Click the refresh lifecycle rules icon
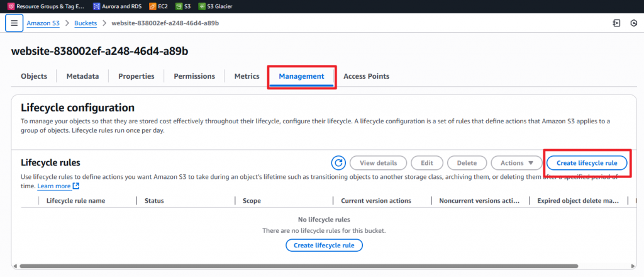This screenshot has height=277, width=644. tap(338, 163)
